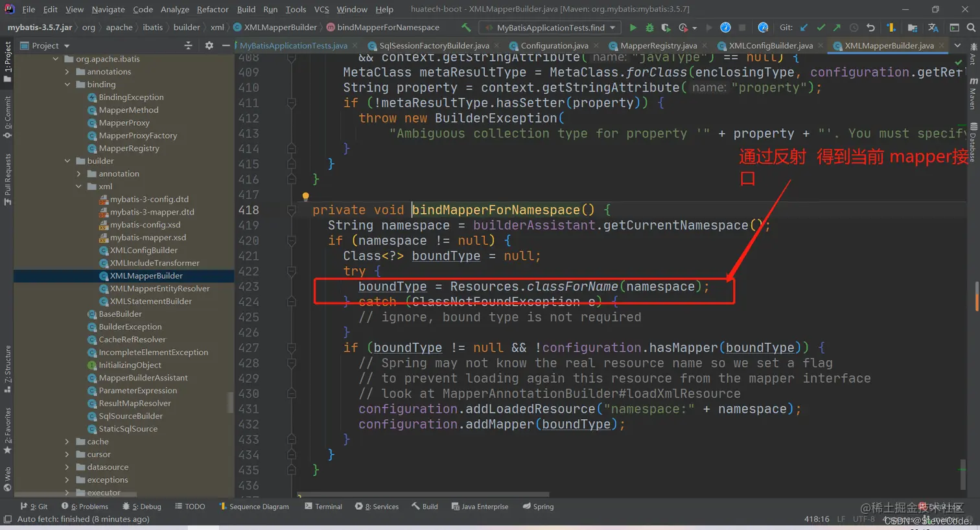Click bindMapperForNamespace breadcrumb in navigation bar
Image resolution: width=980 pixels, height=530 pixels.
(x=382, y=27)
